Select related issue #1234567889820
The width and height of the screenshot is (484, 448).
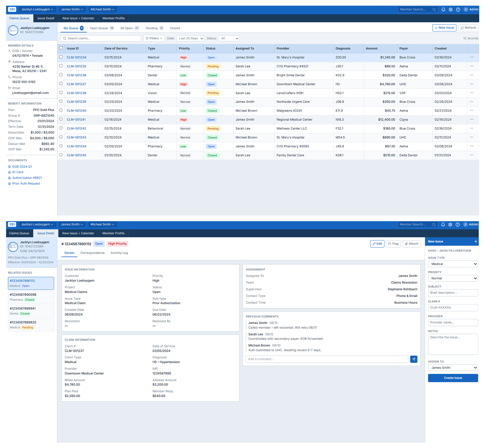[31, 325]
